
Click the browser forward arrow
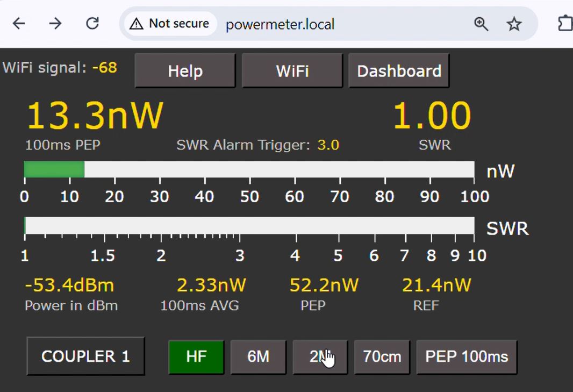point(55,24)
